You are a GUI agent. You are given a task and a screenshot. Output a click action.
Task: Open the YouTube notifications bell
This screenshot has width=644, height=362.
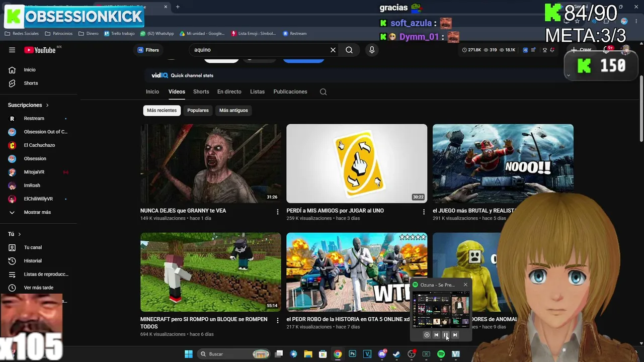point(607,50)
